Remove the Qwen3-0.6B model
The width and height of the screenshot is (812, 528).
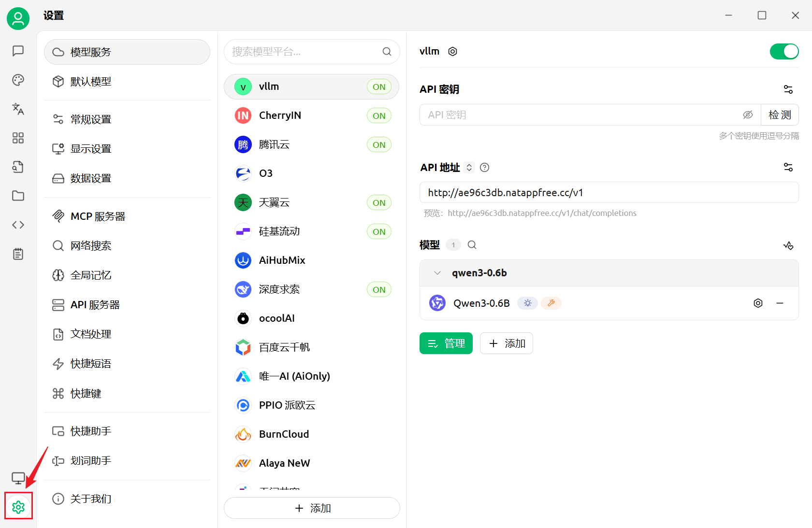point(780,303)
